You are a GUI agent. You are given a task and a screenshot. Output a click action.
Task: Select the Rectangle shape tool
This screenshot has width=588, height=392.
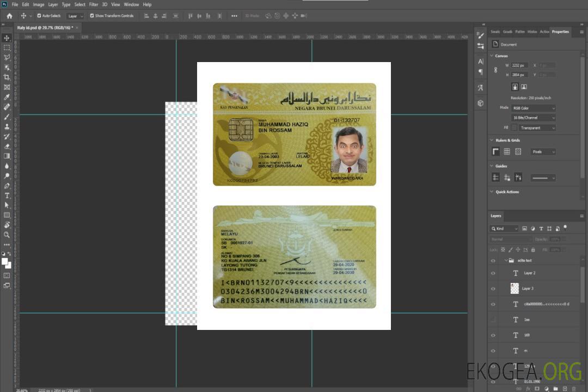[x=7, y=215]
